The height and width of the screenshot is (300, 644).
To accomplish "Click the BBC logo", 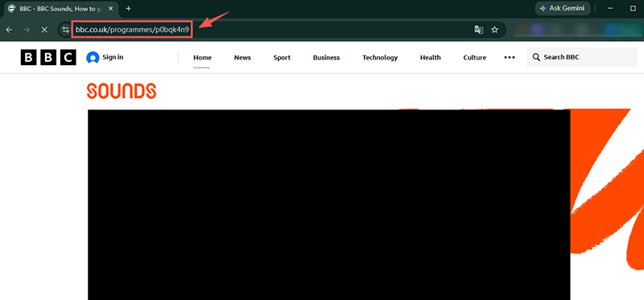I will [48, 57].
